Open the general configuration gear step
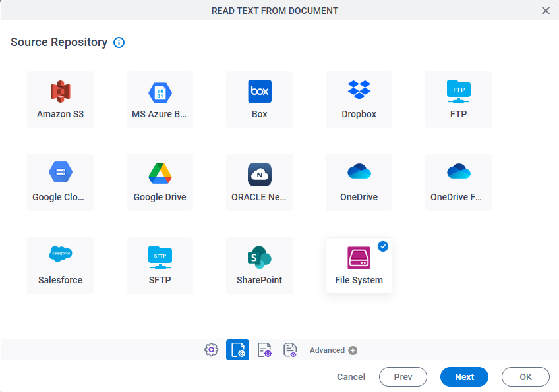This screenshot has height=392, width=559. pyautogui.click(x=212, y=350)
